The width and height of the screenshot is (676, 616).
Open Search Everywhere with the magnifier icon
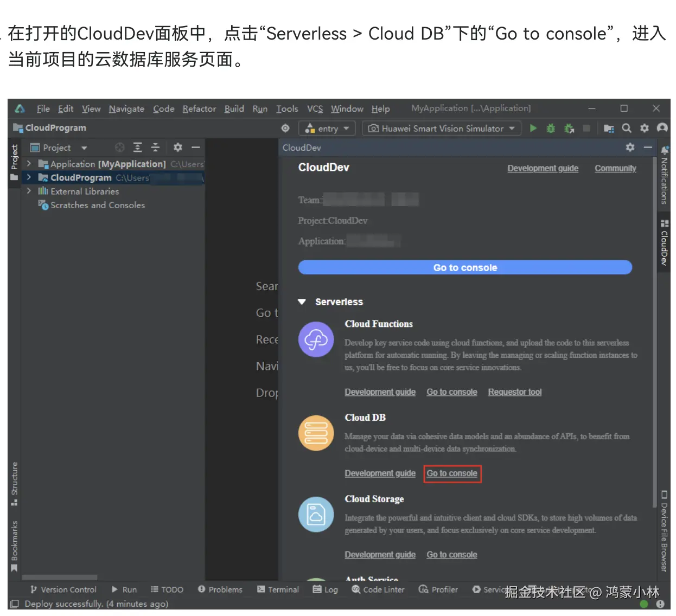(x=627, y=128)
